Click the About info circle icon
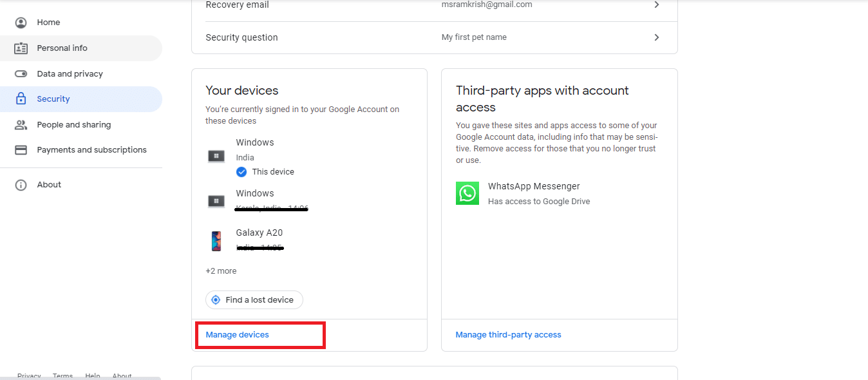 click(21, 185)
